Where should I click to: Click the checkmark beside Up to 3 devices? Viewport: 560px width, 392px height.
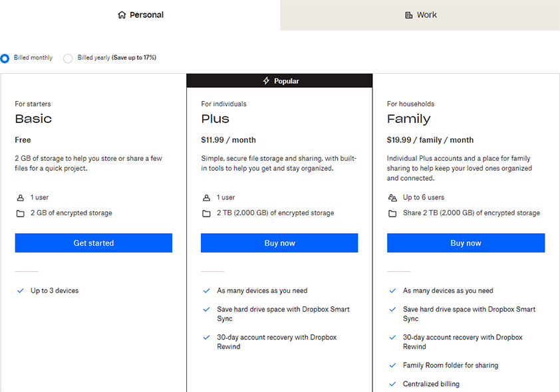tap(21, 291)
